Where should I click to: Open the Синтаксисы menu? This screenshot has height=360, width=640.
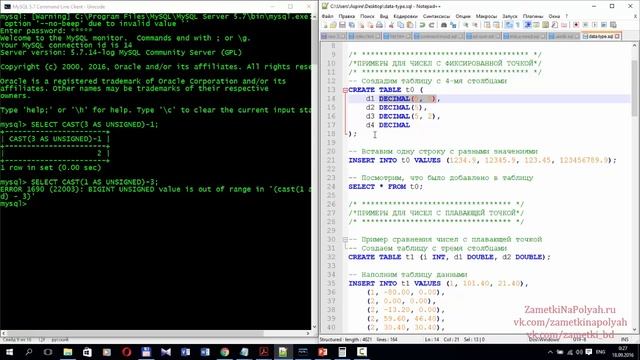pyautogui.click(x=436, y=16)
